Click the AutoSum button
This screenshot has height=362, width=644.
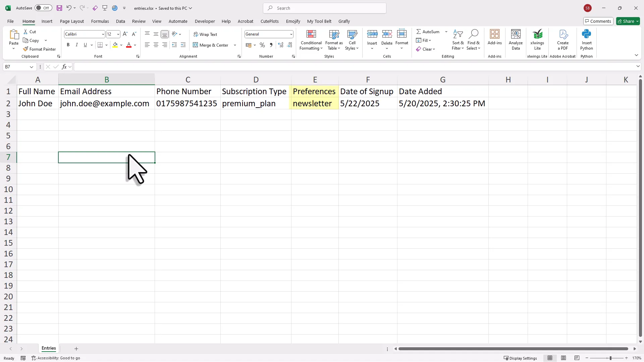click(x=428, y=32)
